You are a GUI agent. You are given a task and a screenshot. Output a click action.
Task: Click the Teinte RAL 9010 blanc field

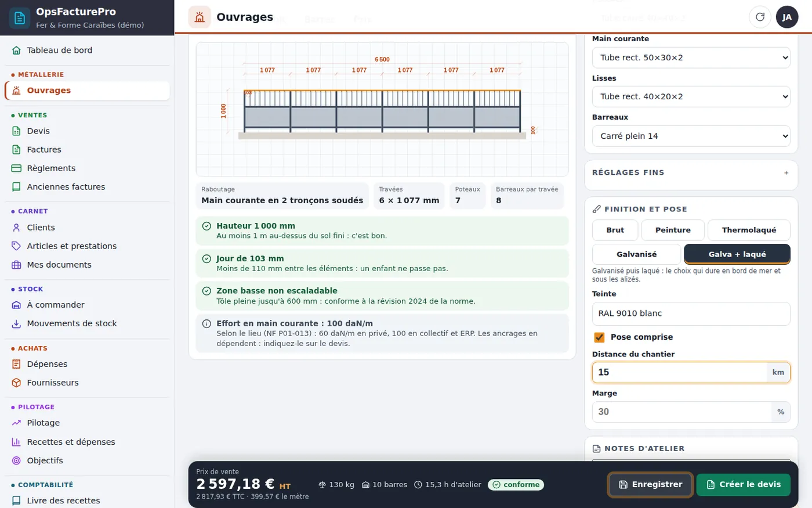click(x=691, y=314)
